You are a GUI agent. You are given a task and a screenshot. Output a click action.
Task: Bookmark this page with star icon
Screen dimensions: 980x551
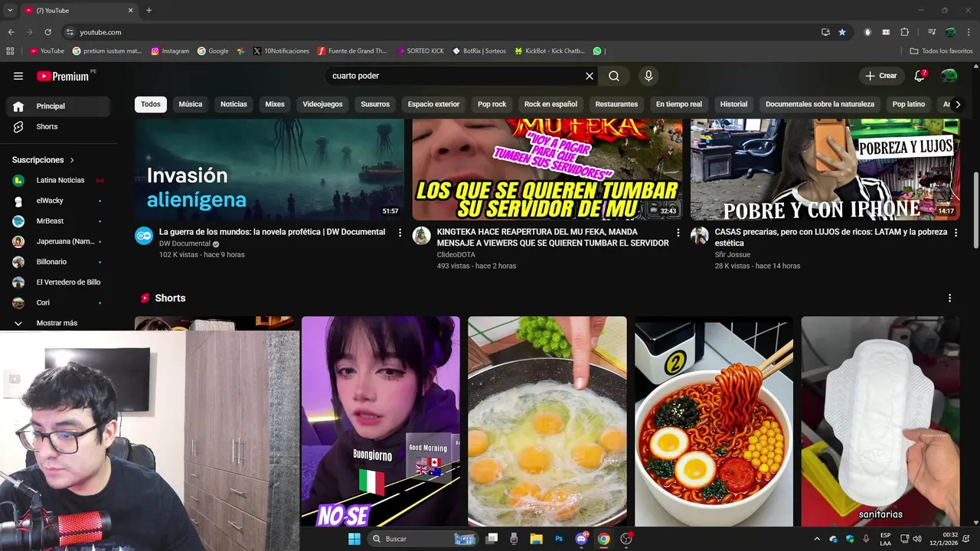tap(842, 32)
